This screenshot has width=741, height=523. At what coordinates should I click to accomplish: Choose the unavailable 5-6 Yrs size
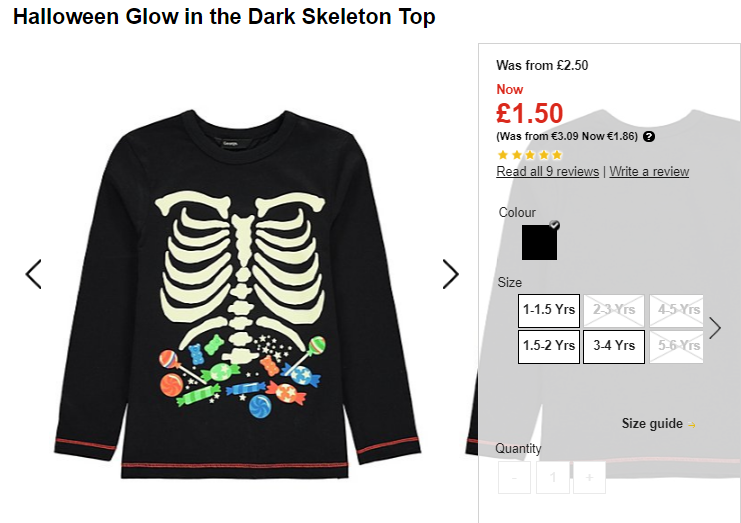click(677, 346)
